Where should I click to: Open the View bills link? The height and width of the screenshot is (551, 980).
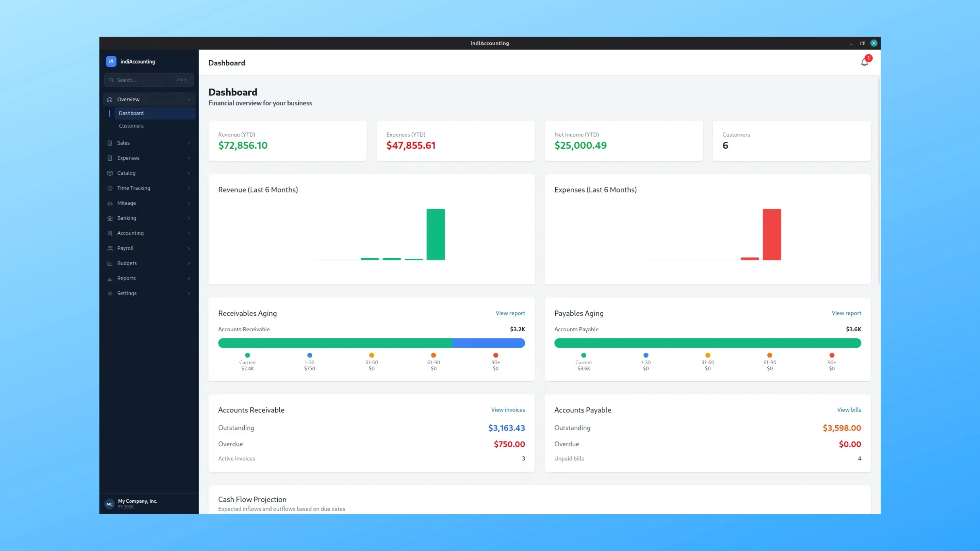(x=849, y=410)
